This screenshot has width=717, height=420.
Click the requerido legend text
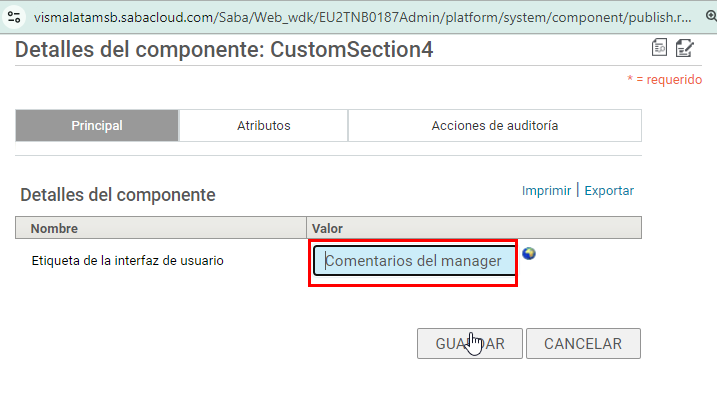coord(664,79)
